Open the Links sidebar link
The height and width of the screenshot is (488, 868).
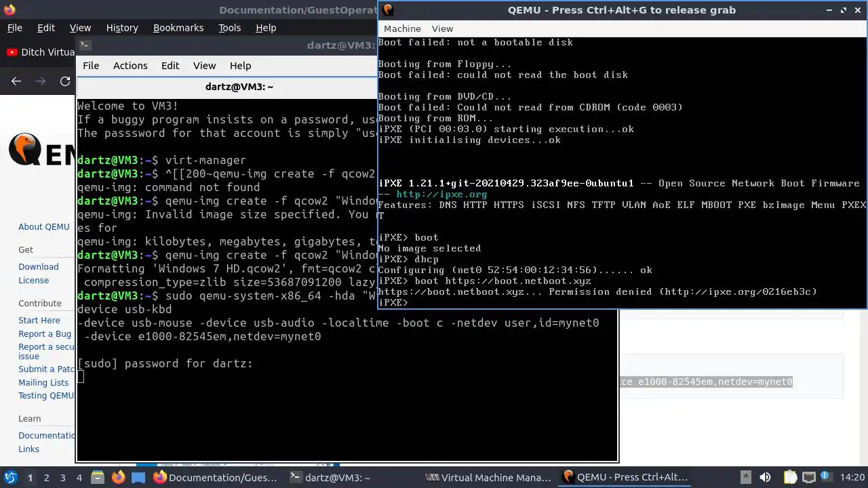click(28, 449)
